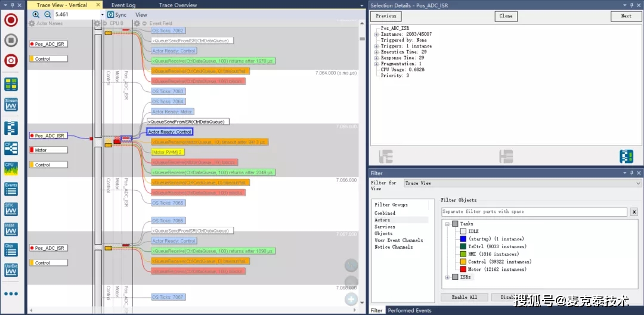Select the Combined filter group

pos(385,213)
